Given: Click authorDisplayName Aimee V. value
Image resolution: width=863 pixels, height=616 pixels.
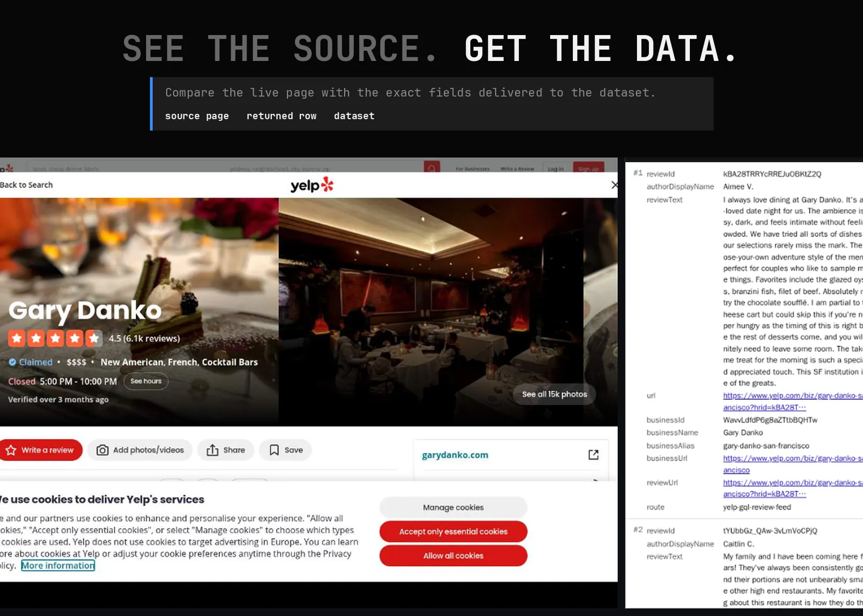Looking at the screenshot, I should (x=738, y=187).
